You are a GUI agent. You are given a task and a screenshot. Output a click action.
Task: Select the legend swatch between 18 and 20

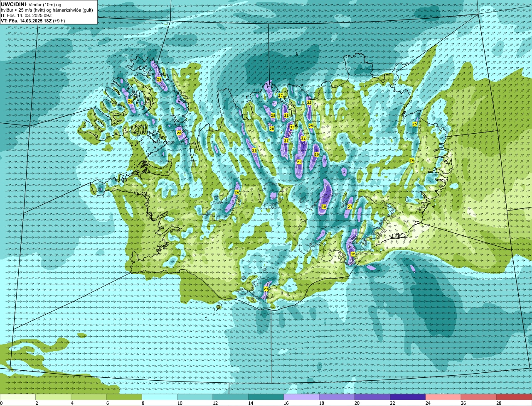pyautogui.click(x=337, y=397)
